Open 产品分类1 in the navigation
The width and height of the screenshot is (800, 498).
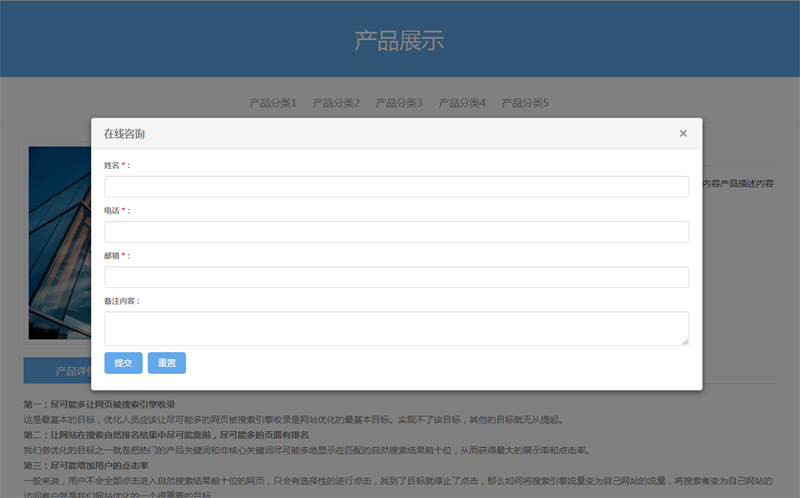272,103
